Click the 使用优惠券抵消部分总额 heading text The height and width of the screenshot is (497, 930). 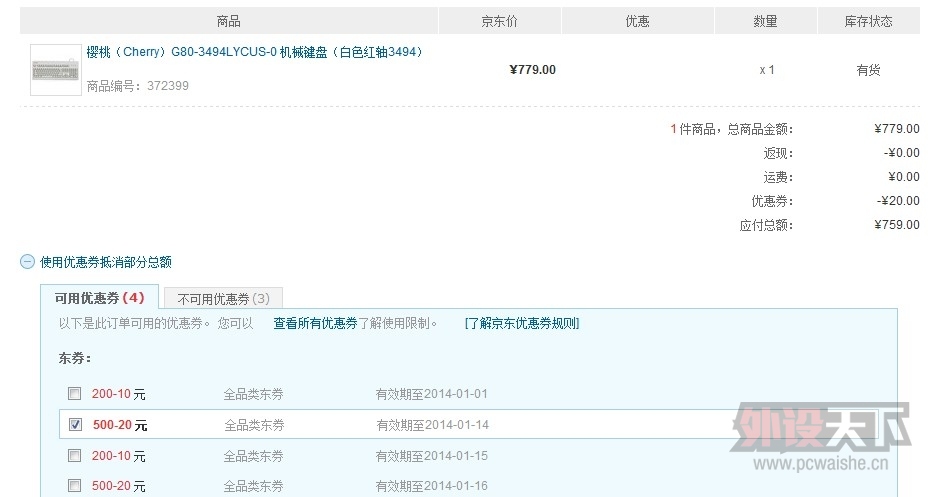(x=106, y=262)
